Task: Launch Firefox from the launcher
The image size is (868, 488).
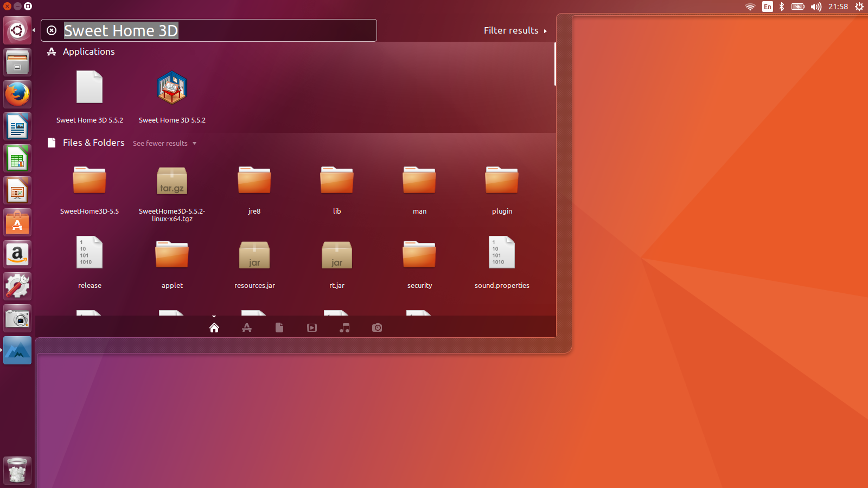Action: coord(17,94)
